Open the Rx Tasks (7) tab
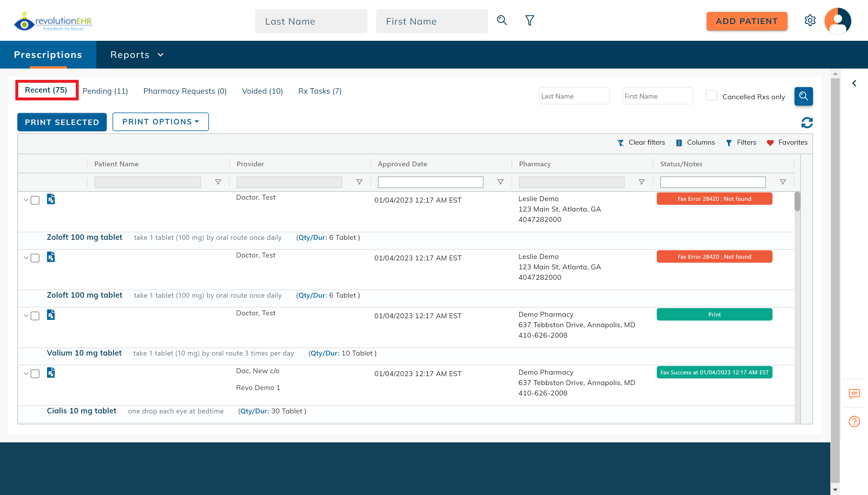This screenshot has width=868, height=495. coord(320,91)
